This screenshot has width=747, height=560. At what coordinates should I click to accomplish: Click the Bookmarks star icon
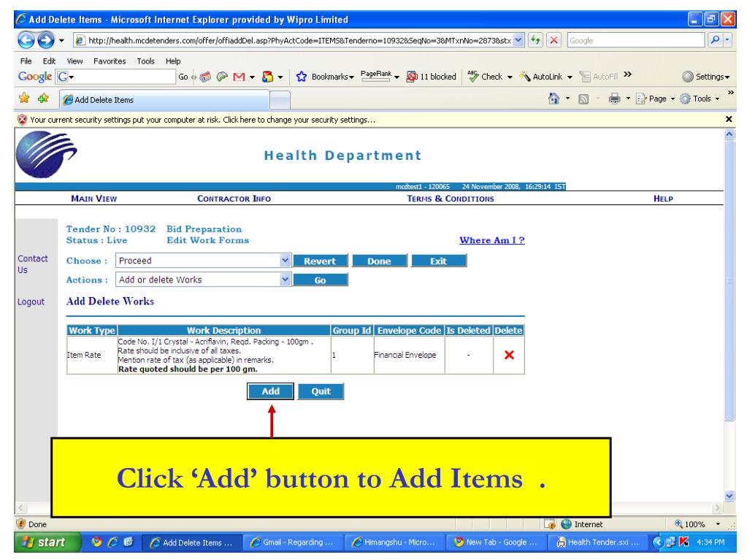point(301,77)
